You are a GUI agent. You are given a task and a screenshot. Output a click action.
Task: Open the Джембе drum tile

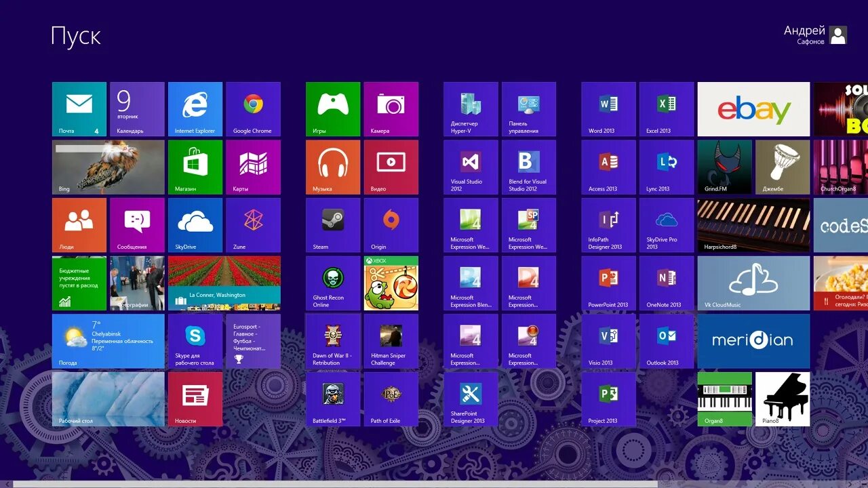point(783,167)
